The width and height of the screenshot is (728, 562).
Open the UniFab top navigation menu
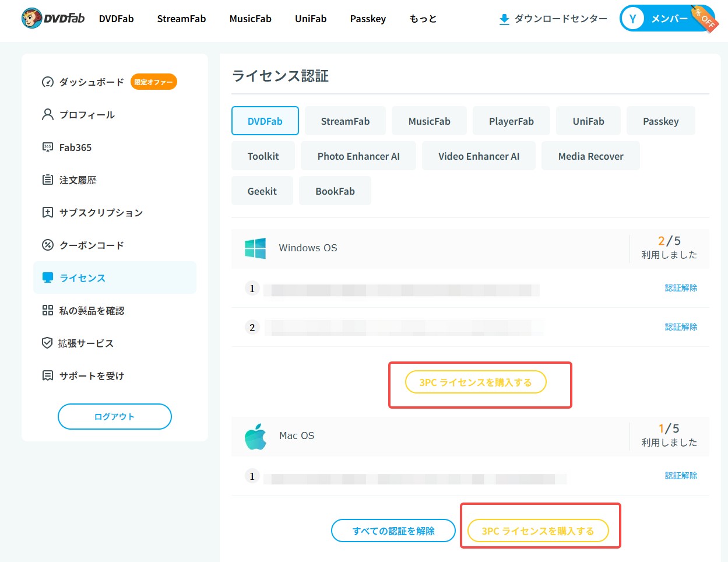pyautogui.click(x=311, y=19)
